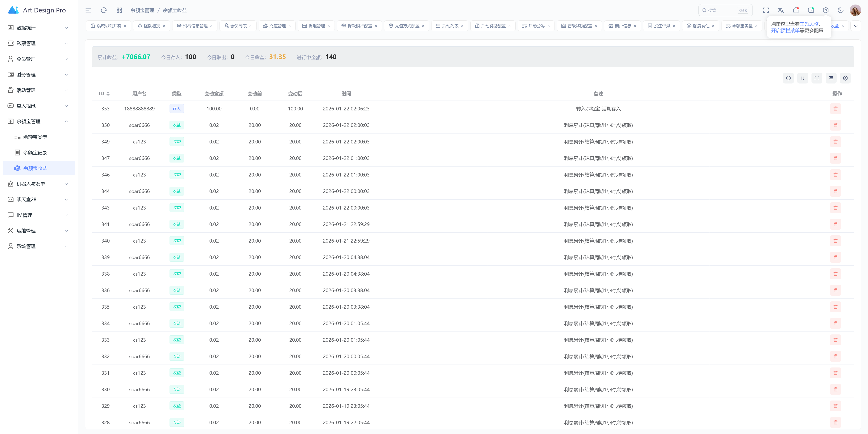868x434 pixels.
Task: Delete record ID 353 via trash icon
Action: point(835,109)
